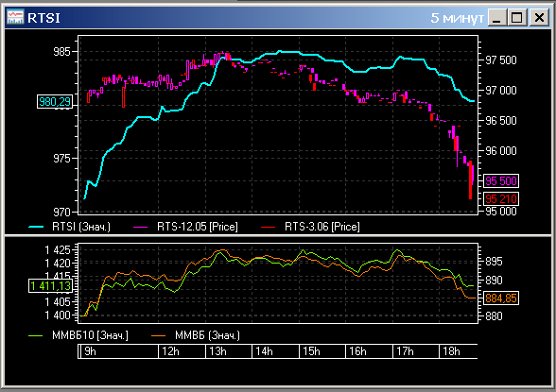Maximize the RTSI chart window
The height and width of the screenshot is (392, 556).
click(x=517, y=17)
